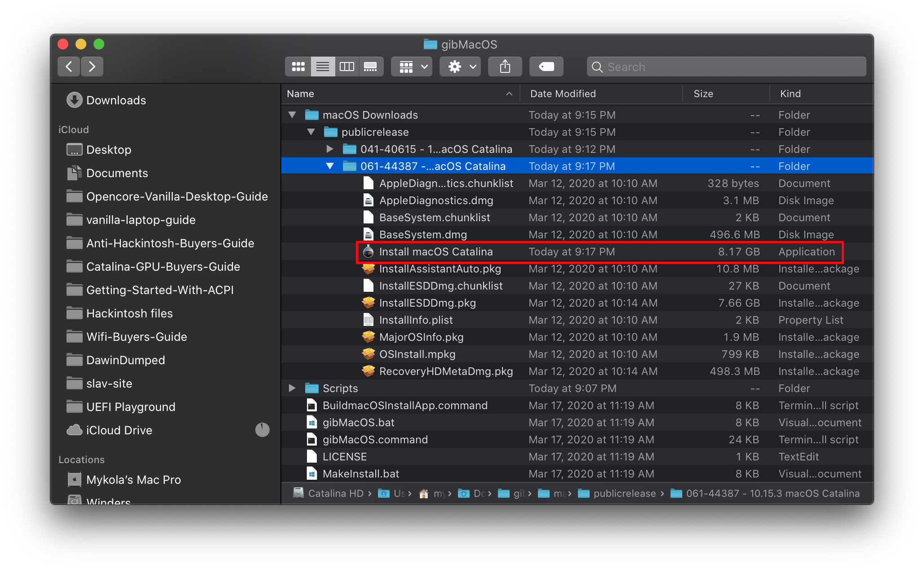Click the iCloud Drive sync progress indicator
The height and width of the screenshot is (571, 924).
(262, 430)
